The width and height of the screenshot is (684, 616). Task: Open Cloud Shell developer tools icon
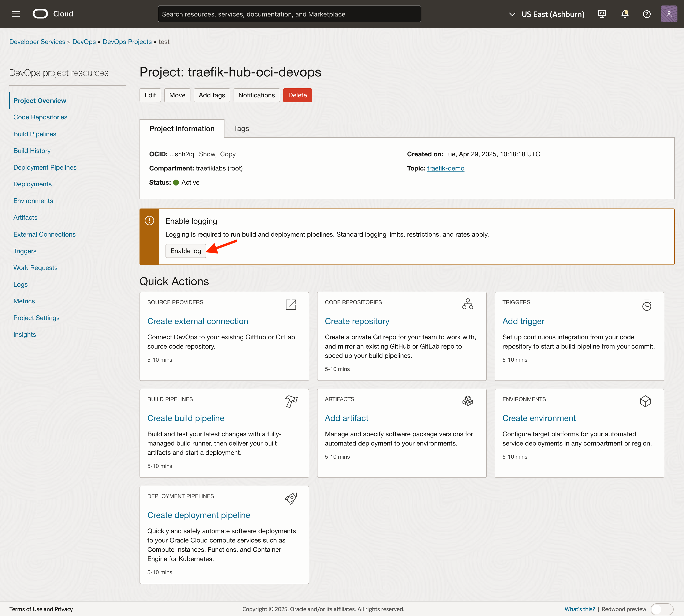(602, 14)
